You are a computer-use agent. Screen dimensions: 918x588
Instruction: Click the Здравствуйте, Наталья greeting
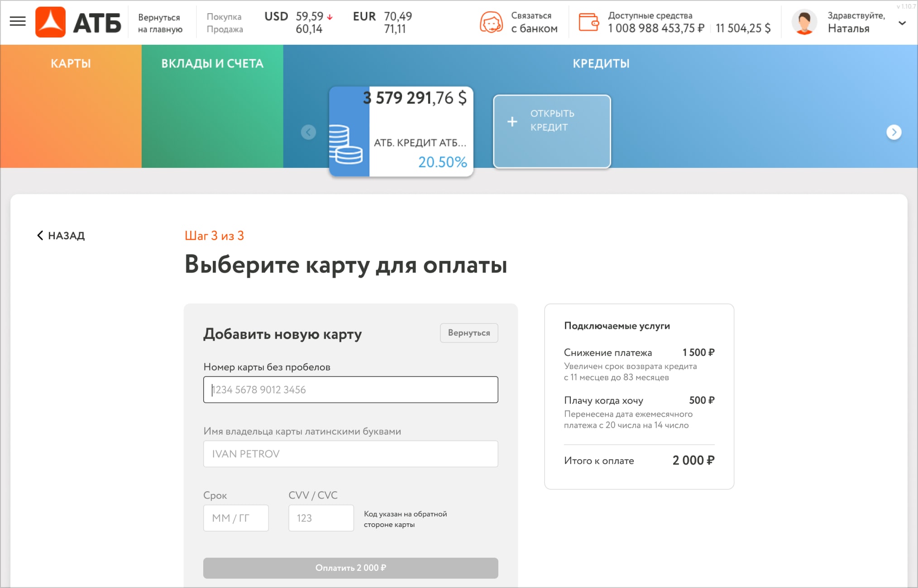coord(856,22)
